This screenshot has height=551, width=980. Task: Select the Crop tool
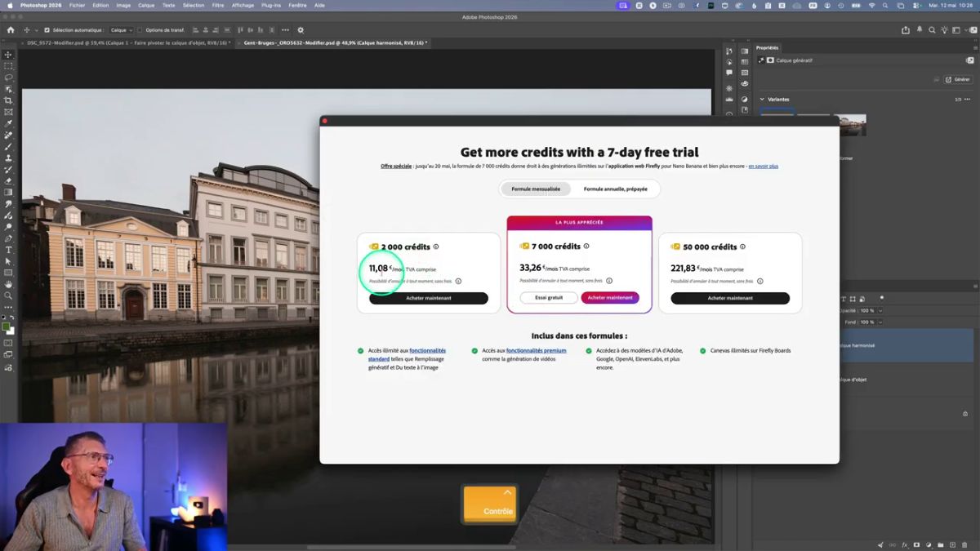(x=8, y=100)
